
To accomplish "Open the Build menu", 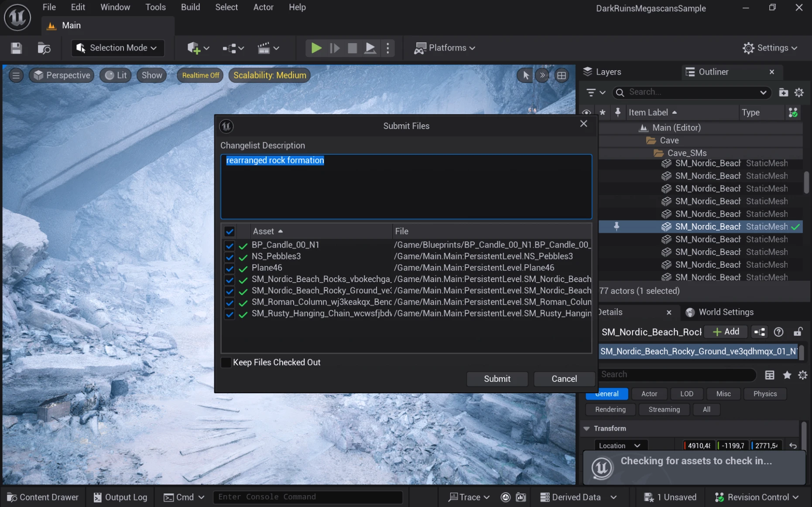I will point(190,7).
